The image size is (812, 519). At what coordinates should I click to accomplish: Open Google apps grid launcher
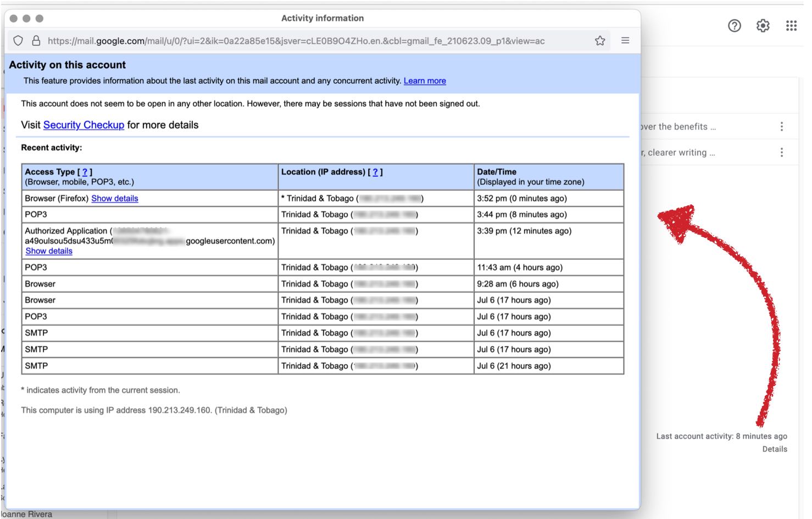click(791, 26)
